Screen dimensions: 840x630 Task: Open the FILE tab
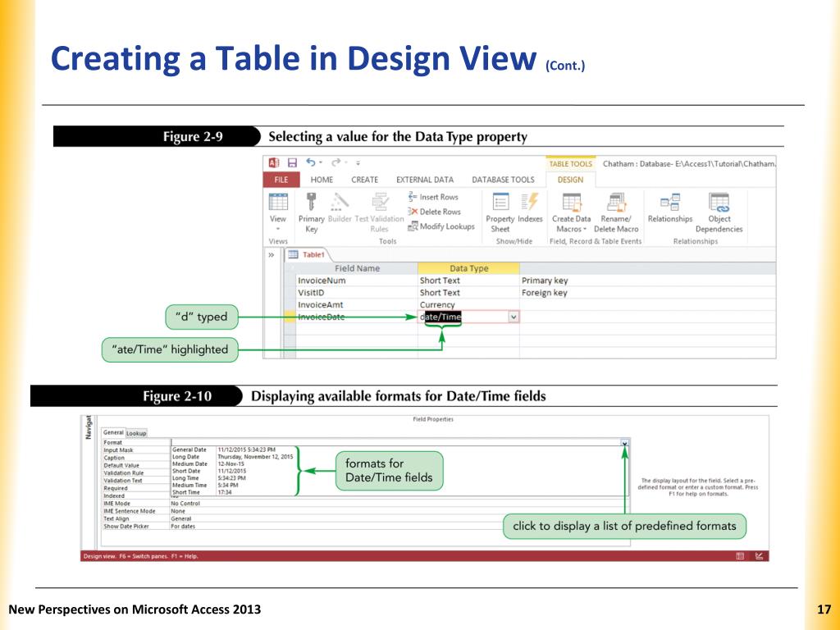click(x=281, y=180)
